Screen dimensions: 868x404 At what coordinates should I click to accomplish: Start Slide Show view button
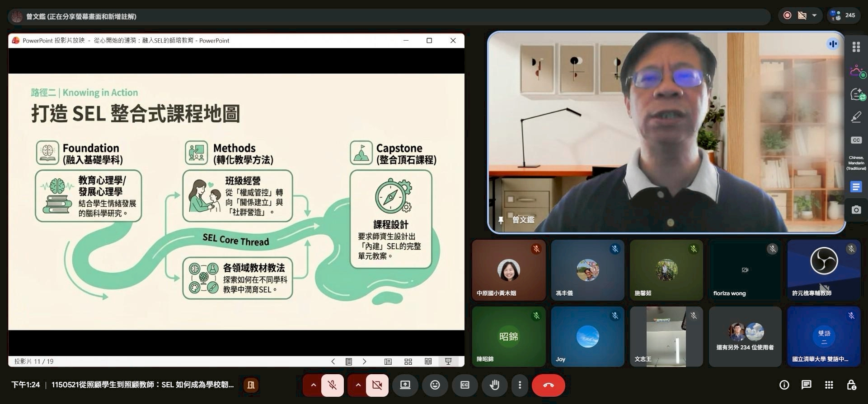(x=448, y=362)
